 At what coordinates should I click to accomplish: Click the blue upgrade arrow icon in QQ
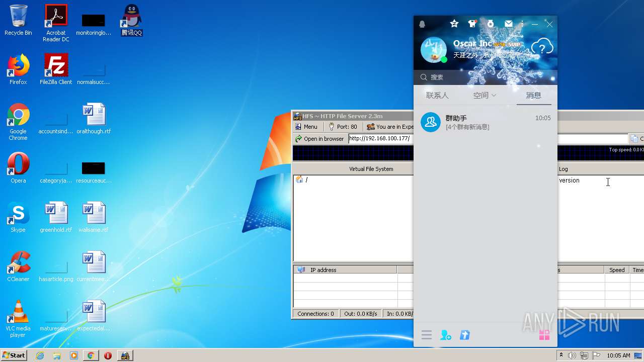465,335
